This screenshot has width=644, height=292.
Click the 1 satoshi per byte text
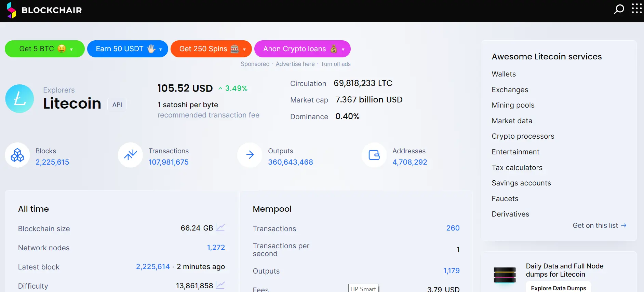point(188,105)
